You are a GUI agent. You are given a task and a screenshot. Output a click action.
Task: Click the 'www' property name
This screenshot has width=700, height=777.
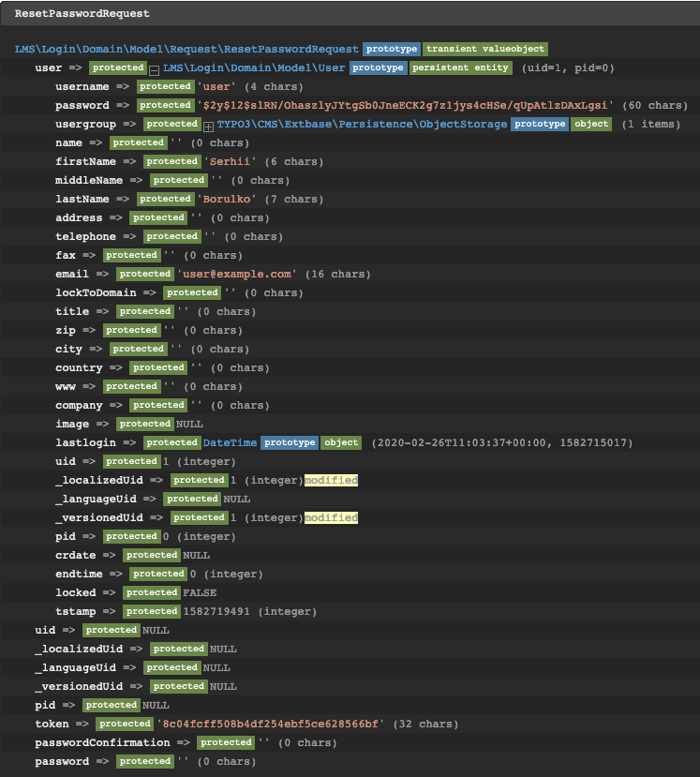click(x=66, y=386)
